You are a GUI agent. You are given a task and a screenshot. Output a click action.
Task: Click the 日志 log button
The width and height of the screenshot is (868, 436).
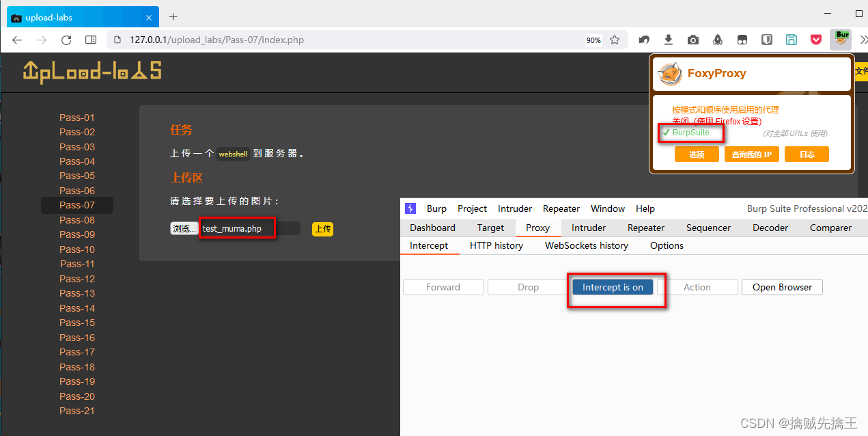pos(807,154)
